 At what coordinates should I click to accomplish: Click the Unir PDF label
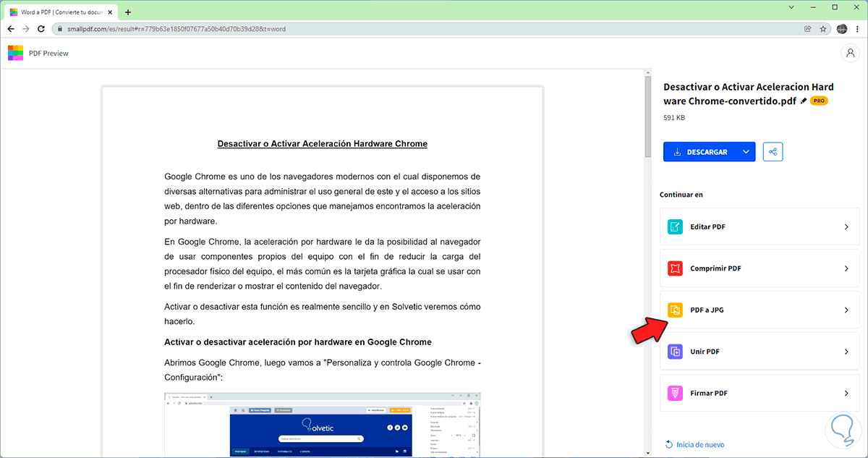click(x=705, y=352)
